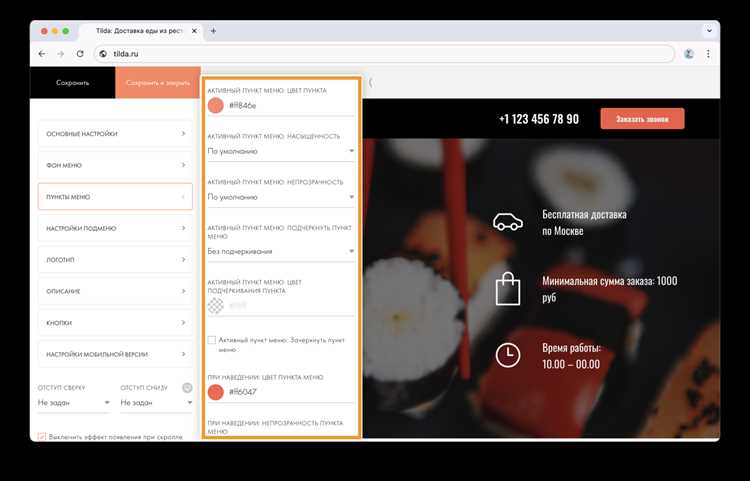750x481 pixels.
Task: Open Без подчеркивания dropdown
Action: (x=281, y=251)
